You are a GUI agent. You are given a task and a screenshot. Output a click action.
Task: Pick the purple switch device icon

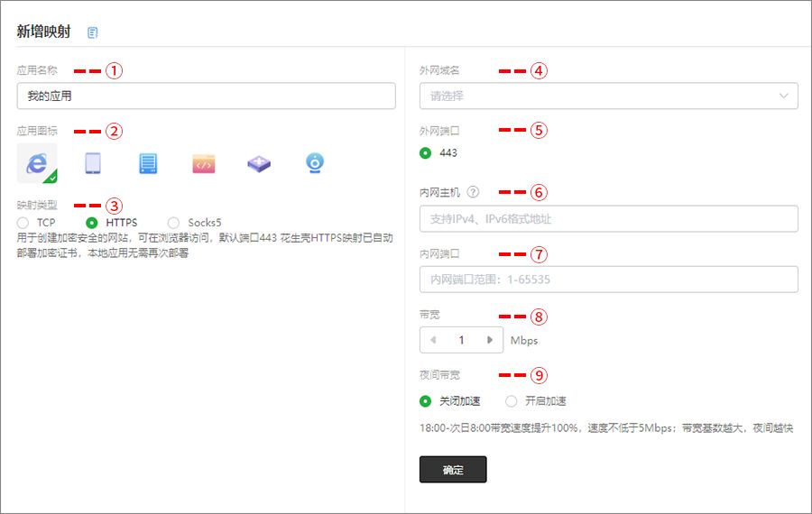pyautogui.click(x=259, y=163)
